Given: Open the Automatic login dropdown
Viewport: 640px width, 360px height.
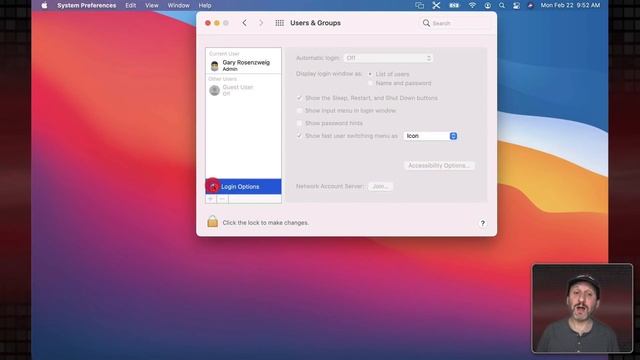Looking at the screenshot, I should [388, 58].
